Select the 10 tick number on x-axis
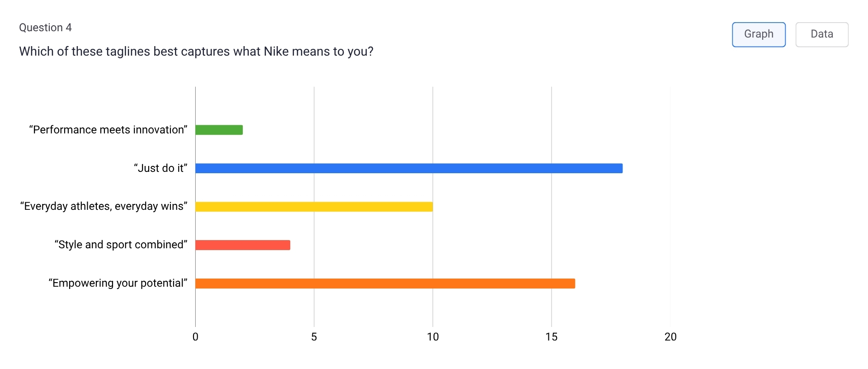This screenshot has width=868, height=369. [433, 337]
